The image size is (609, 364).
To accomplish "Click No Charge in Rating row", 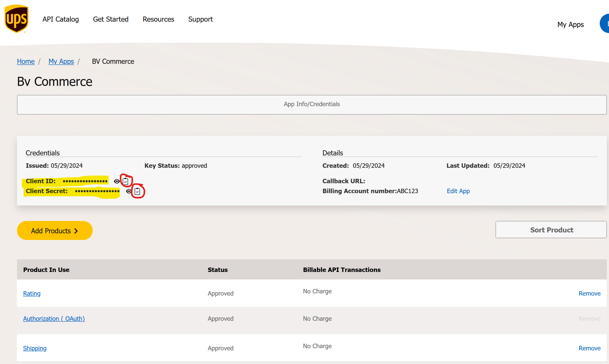I will point(317,291).
